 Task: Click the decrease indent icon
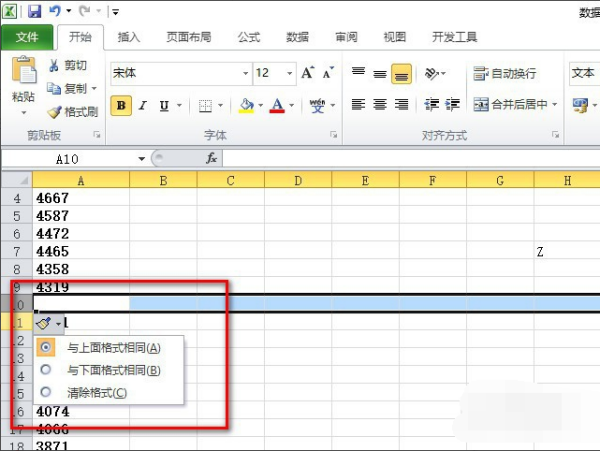[432, 104]
